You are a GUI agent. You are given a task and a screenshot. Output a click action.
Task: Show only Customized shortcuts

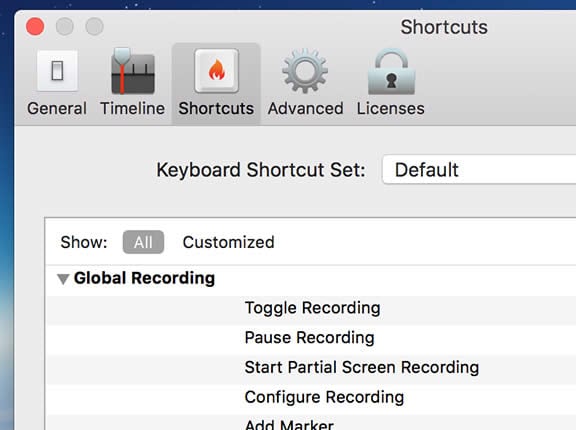click(228, 242)
